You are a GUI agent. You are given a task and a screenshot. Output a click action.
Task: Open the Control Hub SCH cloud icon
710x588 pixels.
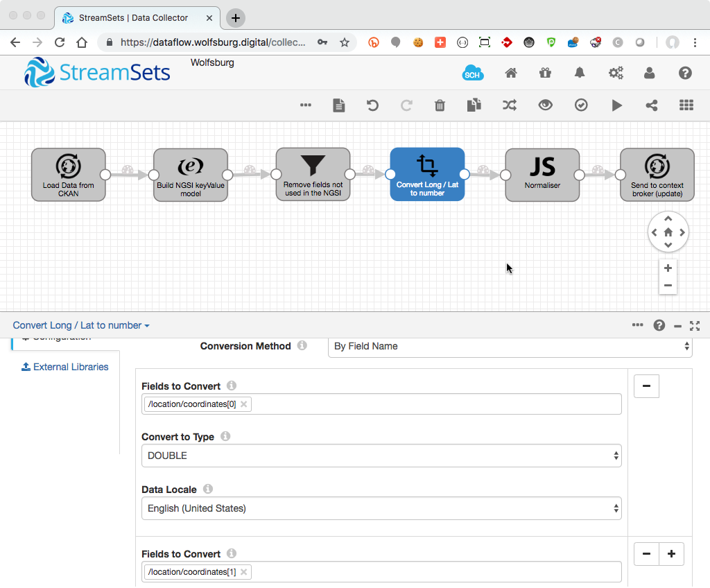(x=473, y=73)
